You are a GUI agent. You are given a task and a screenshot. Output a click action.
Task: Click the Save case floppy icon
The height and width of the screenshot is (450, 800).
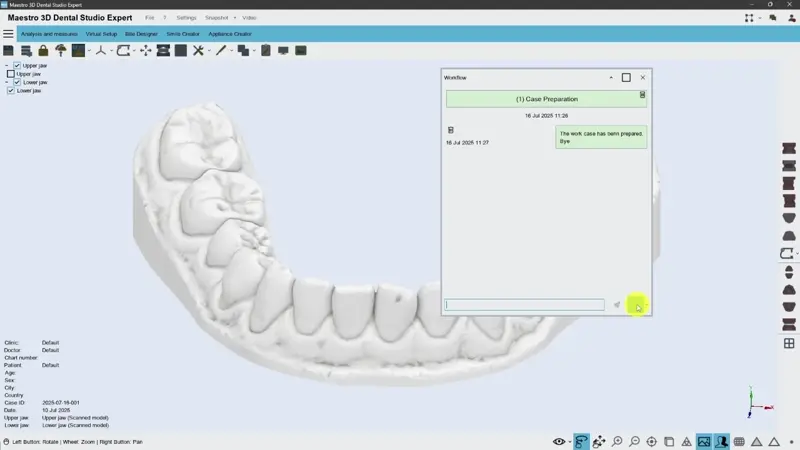click(x=8, y=51)
